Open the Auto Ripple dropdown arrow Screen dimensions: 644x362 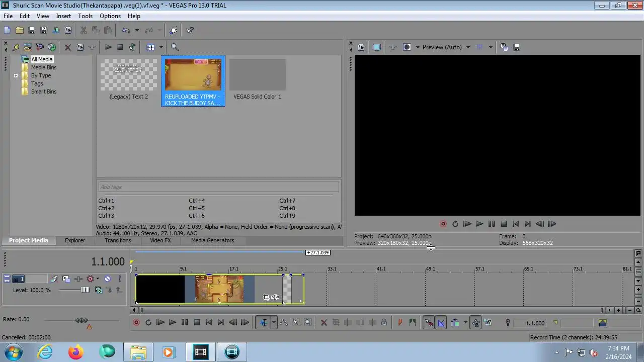click(x=465, y=323)
